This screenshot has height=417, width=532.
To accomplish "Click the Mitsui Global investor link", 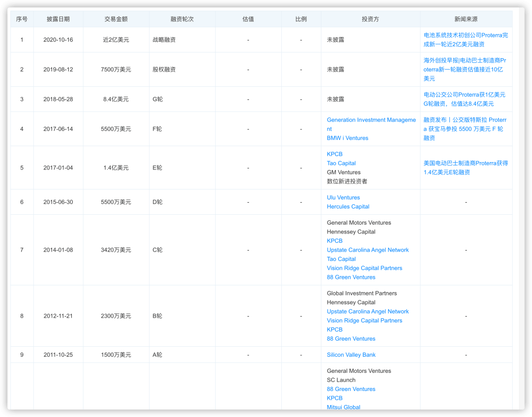I will pos(343,407).
